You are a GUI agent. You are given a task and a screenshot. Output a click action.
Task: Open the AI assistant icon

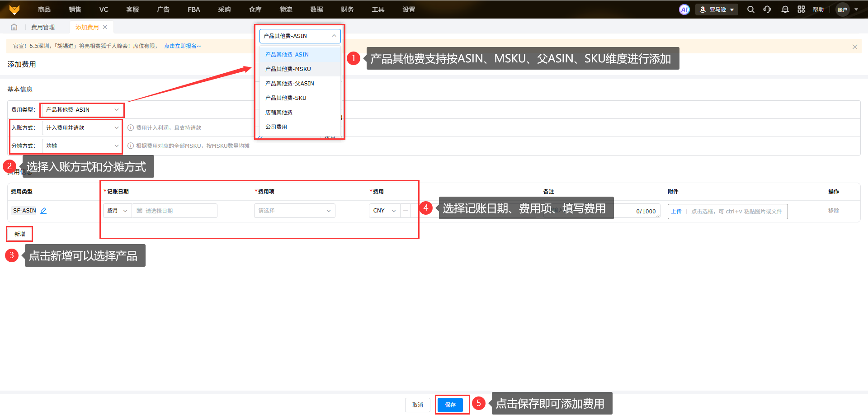684,9
